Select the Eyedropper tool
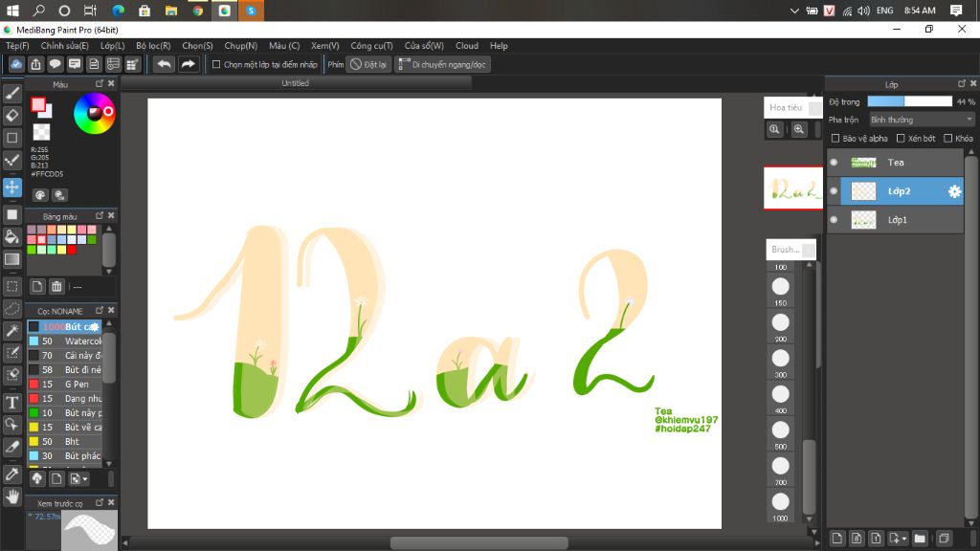The width and height of the screenshot is (980, 551). [x=11, y=474]
